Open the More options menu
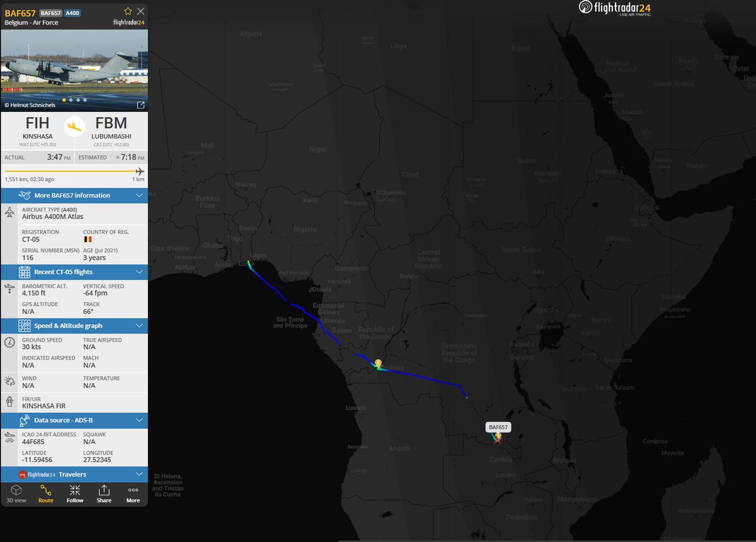Image resolution: width=756 pixels, height=542 pixels. click(133, 494)
